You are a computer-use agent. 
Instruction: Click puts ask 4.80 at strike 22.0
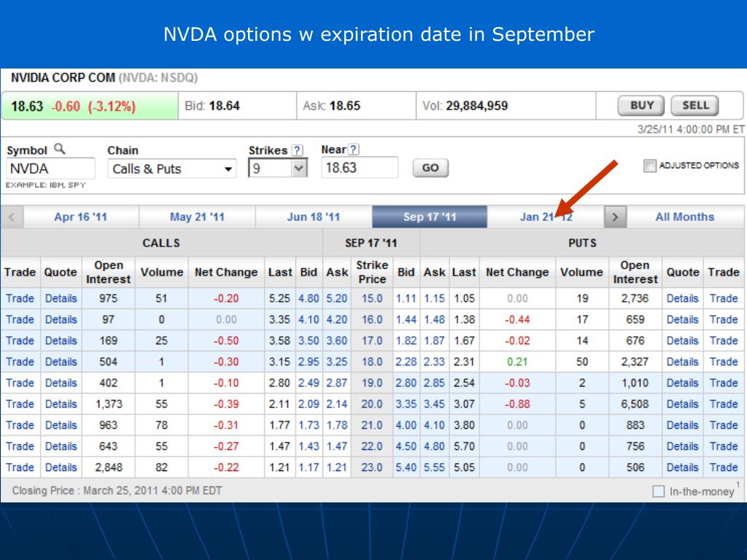coord(435,446)
